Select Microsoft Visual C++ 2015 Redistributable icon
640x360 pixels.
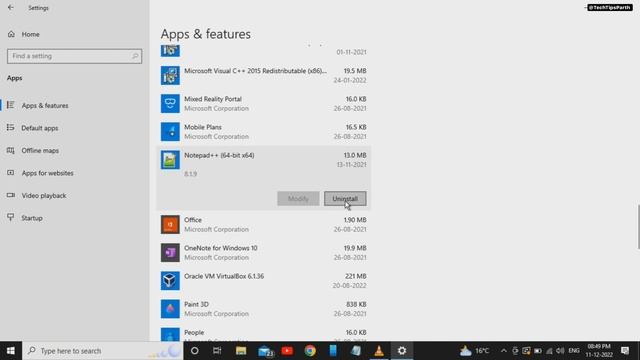click(x=170, y=76)
